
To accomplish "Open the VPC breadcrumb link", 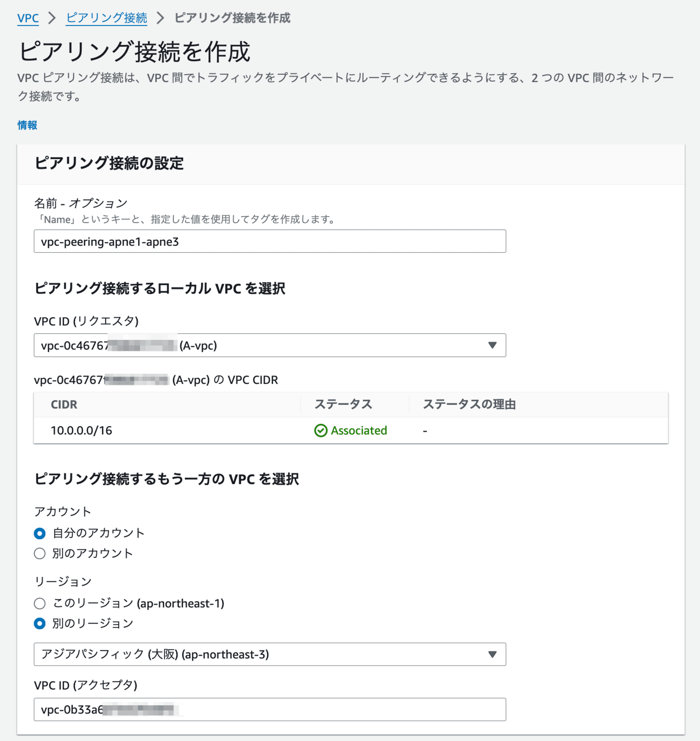I will [x=28, y=18].
